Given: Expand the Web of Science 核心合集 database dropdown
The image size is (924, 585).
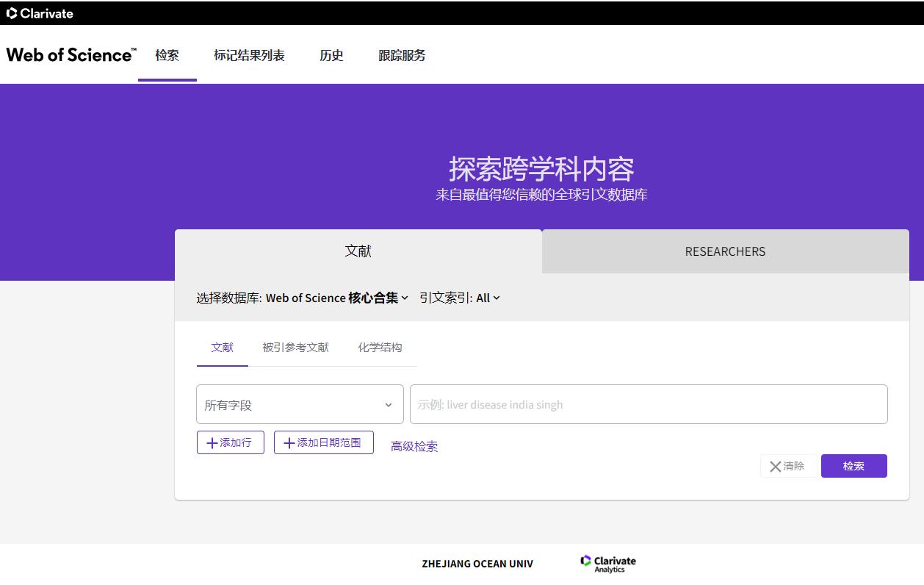Looking at the screenshot, I should point(337,298).
